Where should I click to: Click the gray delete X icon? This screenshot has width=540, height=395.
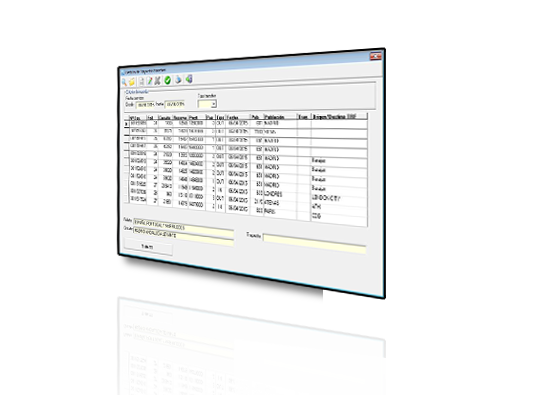[x=157, y=81]
